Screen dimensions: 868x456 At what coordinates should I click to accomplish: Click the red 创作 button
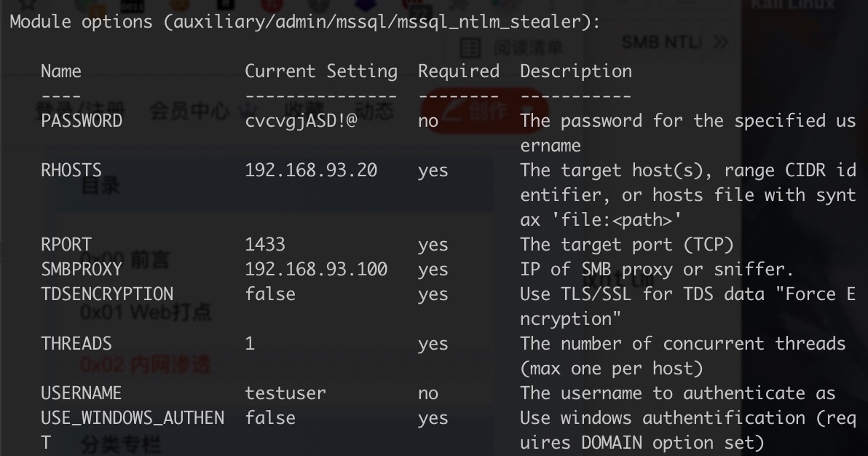tap(484, 111)
